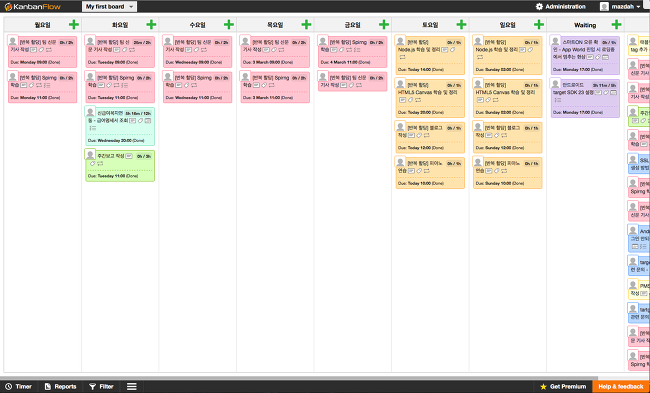Image resolution: width=650 pixels, height=393 pixels.
Task: Select the 화요일 column header
Action: [120, 25]
